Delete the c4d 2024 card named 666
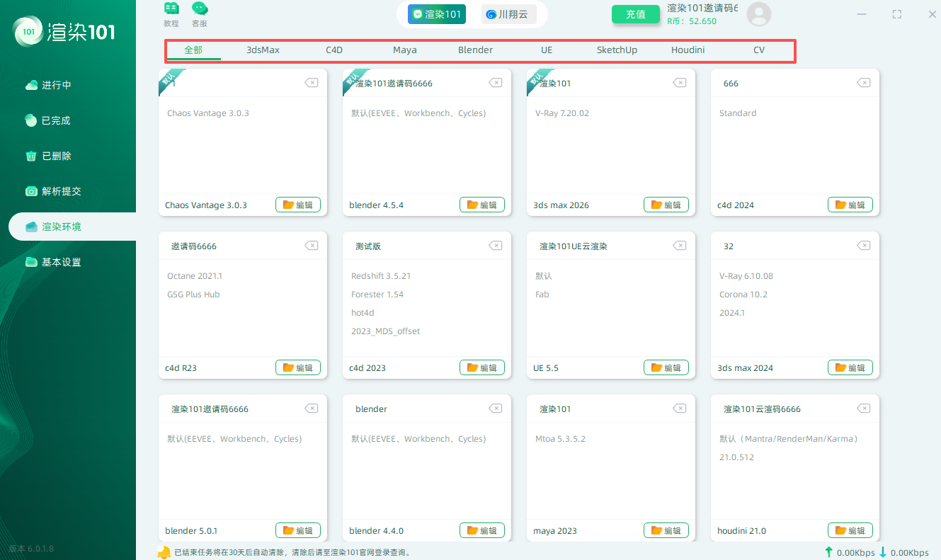Screen dimensions: 941x560 (864, 83)
